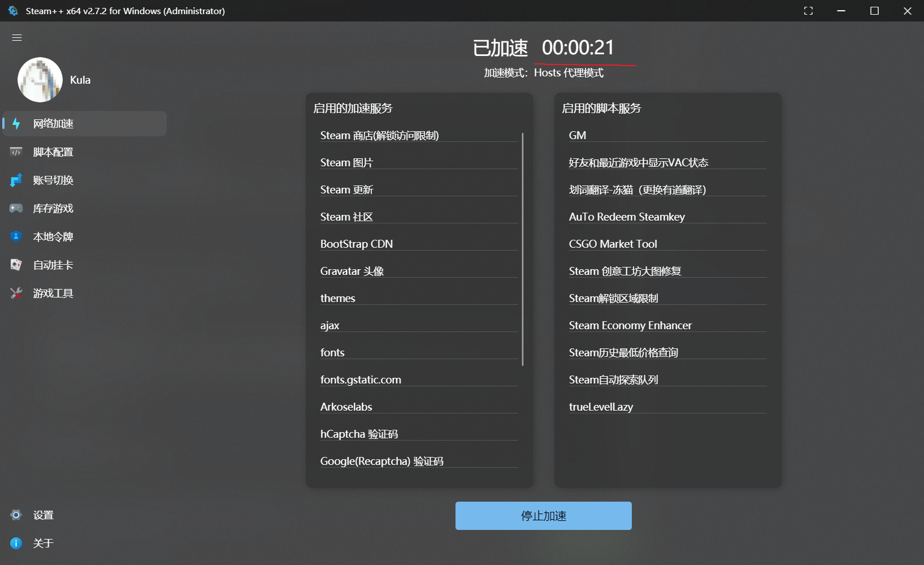The image size is (924, 565).
Task: Click the settings gear icon
Action: pyautogui.click(x=16, y=515)
